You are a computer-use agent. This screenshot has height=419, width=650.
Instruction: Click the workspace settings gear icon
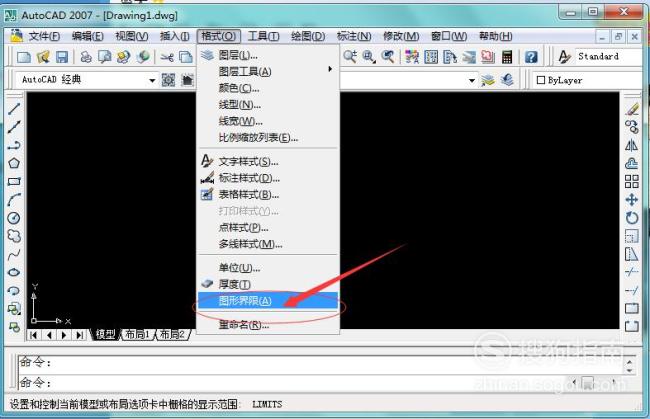point(168,80)
